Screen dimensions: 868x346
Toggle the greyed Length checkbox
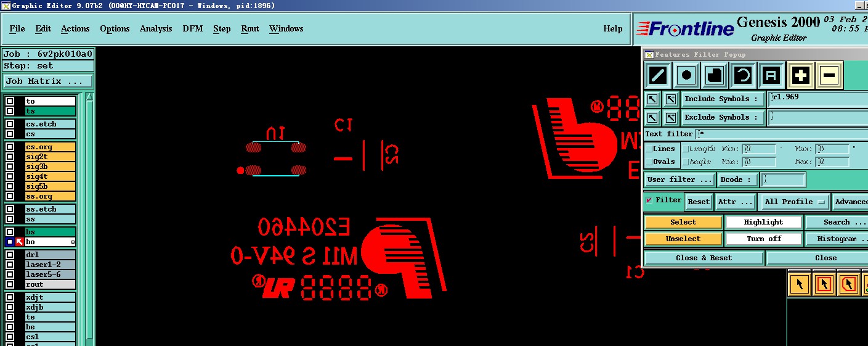[x=686, y=149]
